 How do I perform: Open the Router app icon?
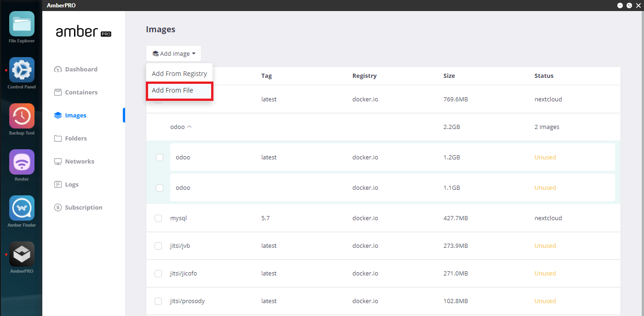(x=22, y=162)
